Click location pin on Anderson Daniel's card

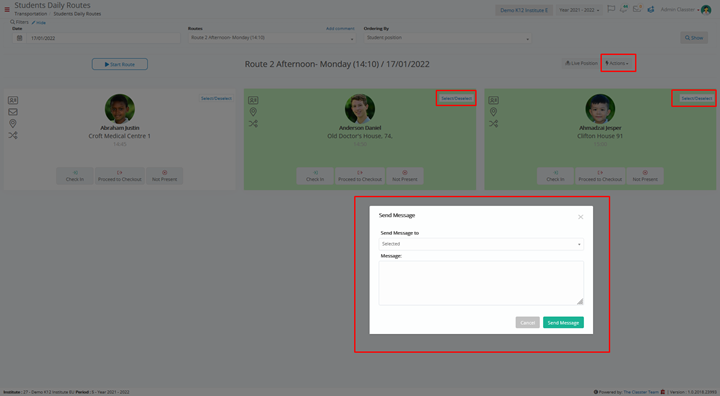(x=253, y=112)
